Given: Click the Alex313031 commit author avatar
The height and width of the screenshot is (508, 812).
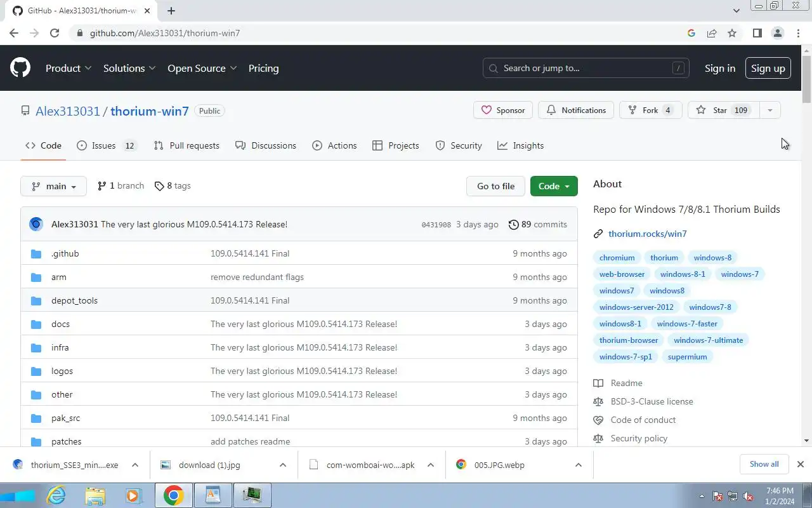Looking at the screenshot, I should tap(36, 224).
